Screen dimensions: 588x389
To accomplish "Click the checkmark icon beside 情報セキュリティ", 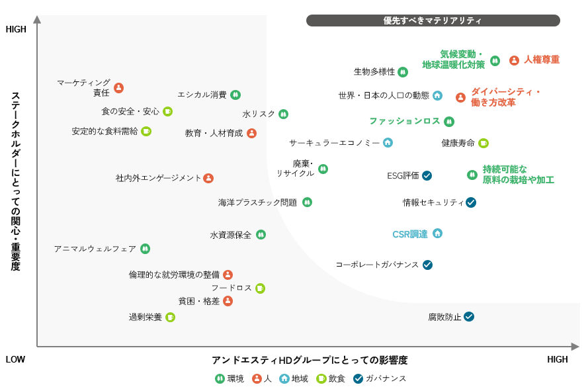I will click(x=471, y=202).
